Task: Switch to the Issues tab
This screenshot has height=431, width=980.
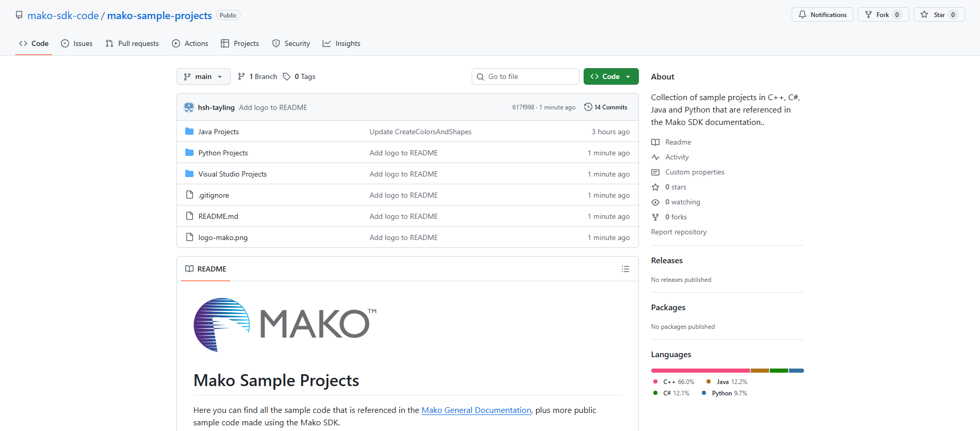Action: [77, 43]
